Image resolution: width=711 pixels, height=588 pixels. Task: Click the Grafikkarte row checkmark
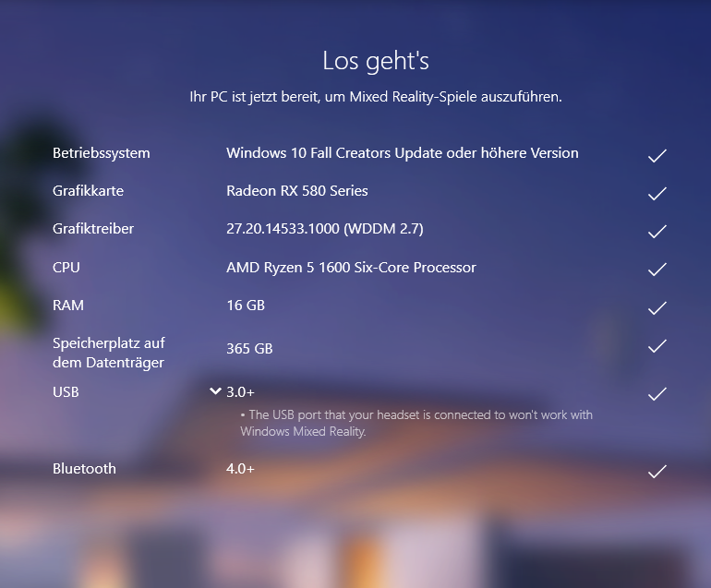point(657,194)
